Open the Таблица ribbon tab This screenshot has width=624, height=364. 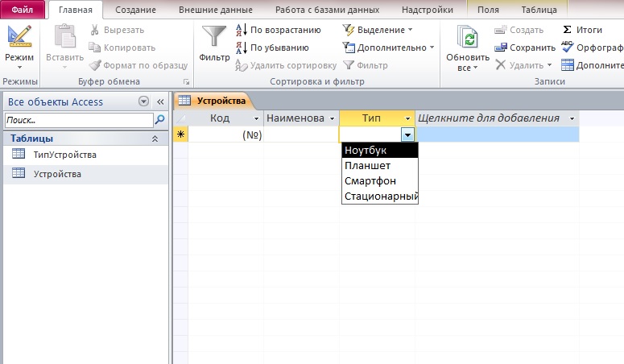pyautogui.click(x=539, y=10)
